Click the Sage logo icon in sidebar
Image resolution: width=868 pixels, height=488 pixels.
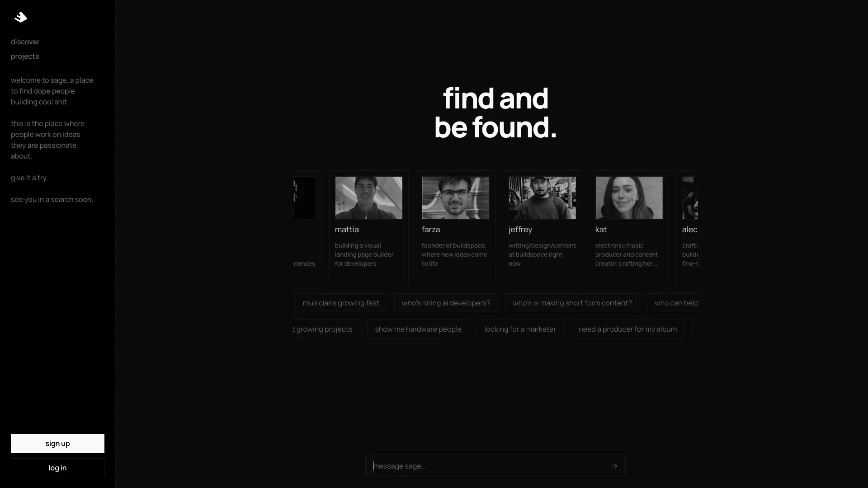(20, 17)
